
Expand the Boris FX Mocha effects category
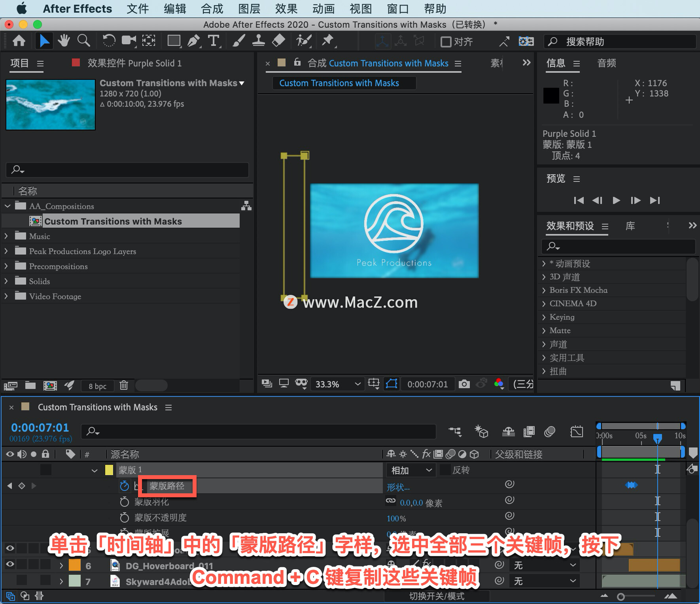tap(544, 290)
